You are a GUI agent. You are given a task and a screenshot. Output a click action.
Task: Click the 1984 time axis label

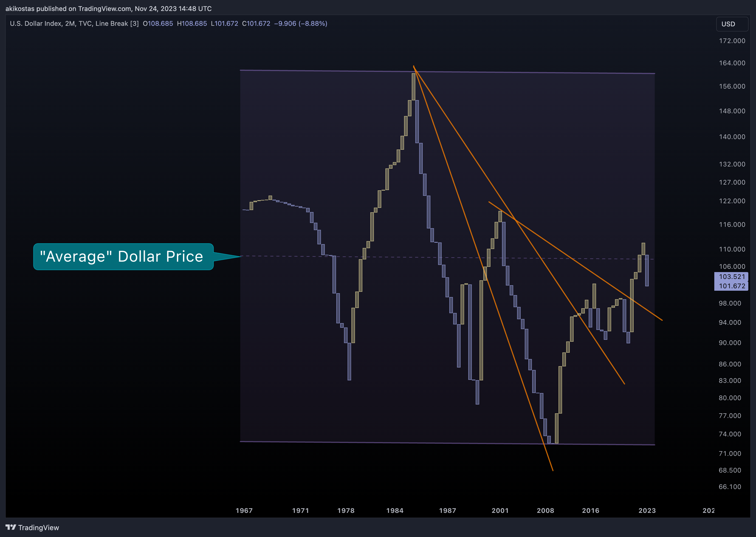395,511
